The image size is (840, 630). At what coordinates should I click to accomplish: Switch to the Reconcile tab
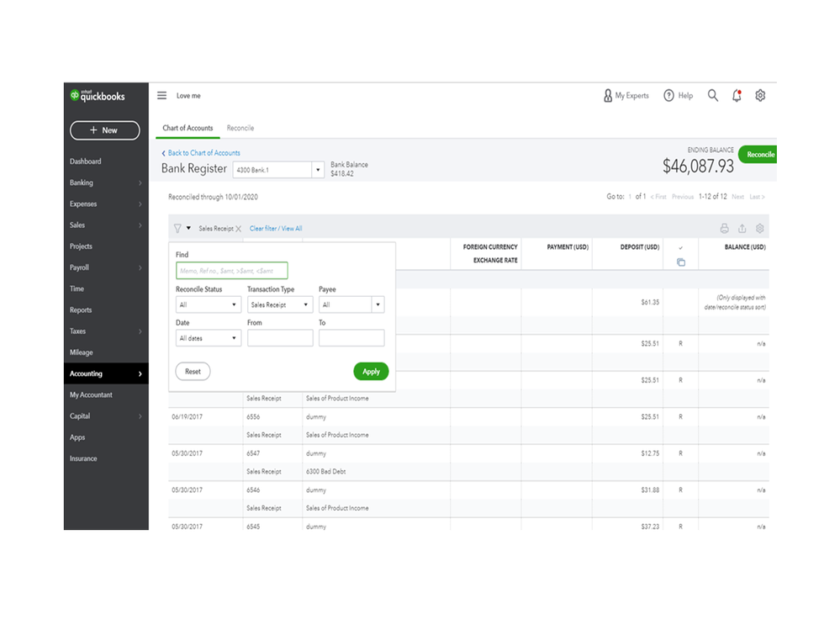click(x=240, y=128)
